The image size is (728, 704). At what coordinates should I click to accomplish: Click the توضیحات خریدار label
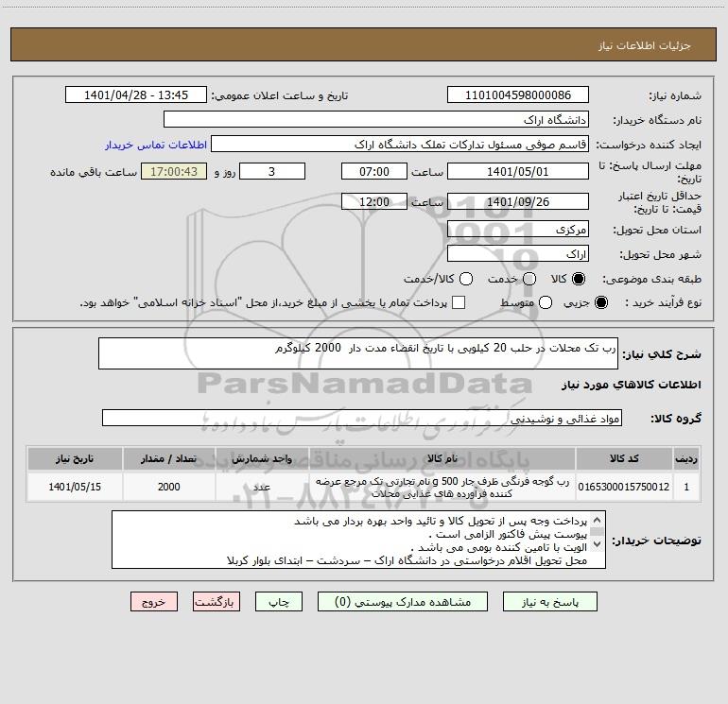pos(656,541)
